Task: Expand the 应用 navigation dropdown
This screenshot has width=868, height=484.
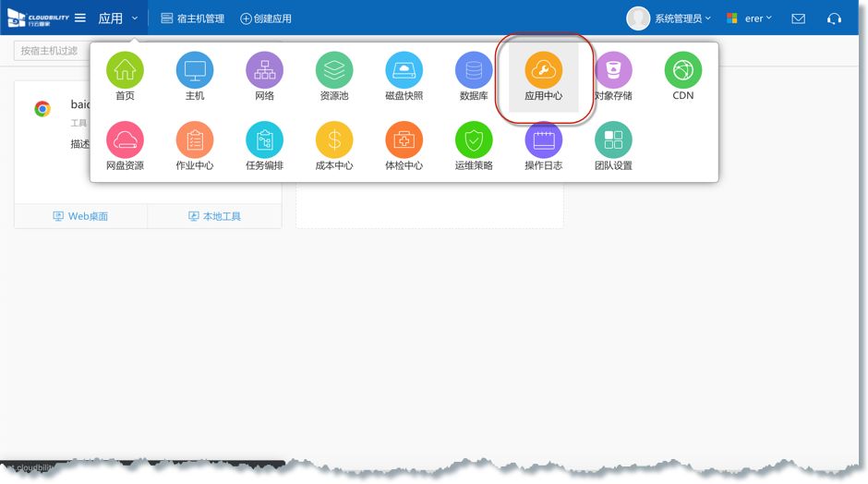Action: tap(118, 18)
